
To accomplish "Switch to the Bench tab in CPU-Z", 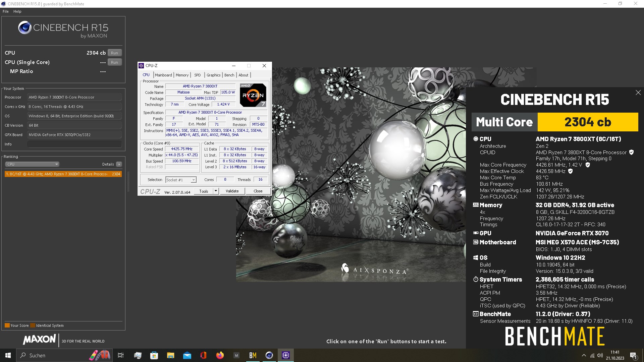I will 229,75.
